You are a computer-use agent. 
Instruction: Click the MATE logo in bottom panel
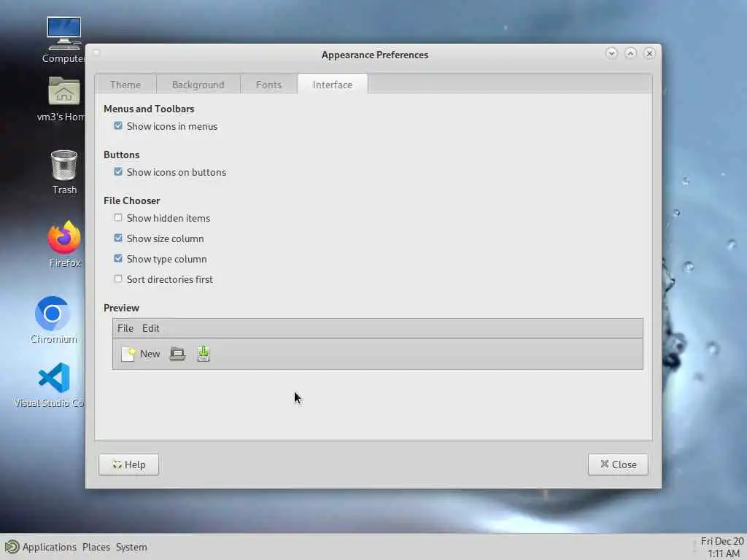(12, 547)
